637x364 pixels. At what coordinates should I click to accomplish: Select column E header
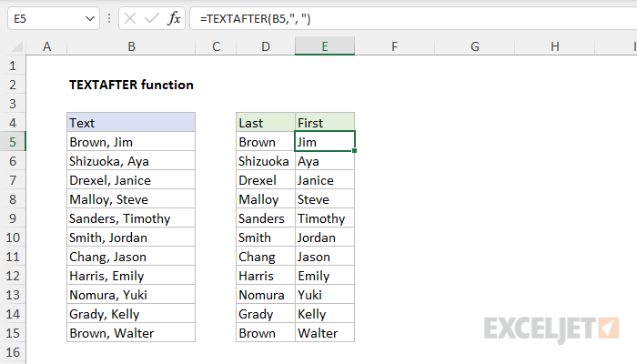[x=325, y=46]
